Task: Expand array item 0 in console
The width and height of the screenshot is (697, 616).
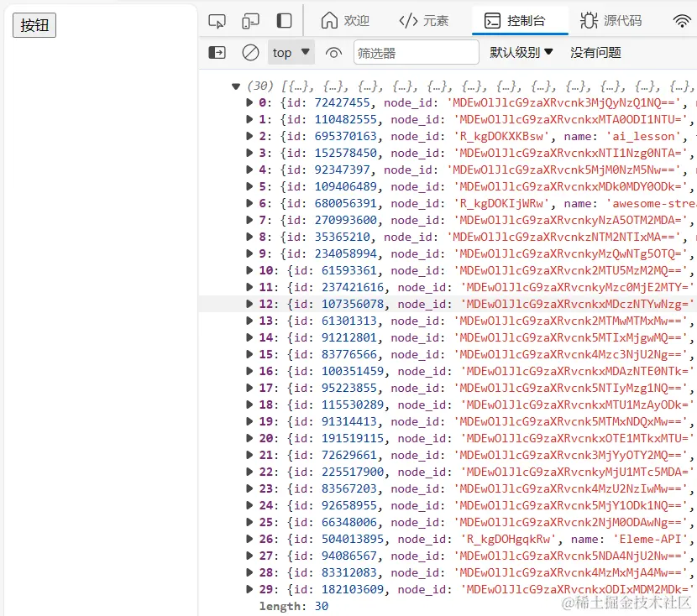Action: point(249,102)
